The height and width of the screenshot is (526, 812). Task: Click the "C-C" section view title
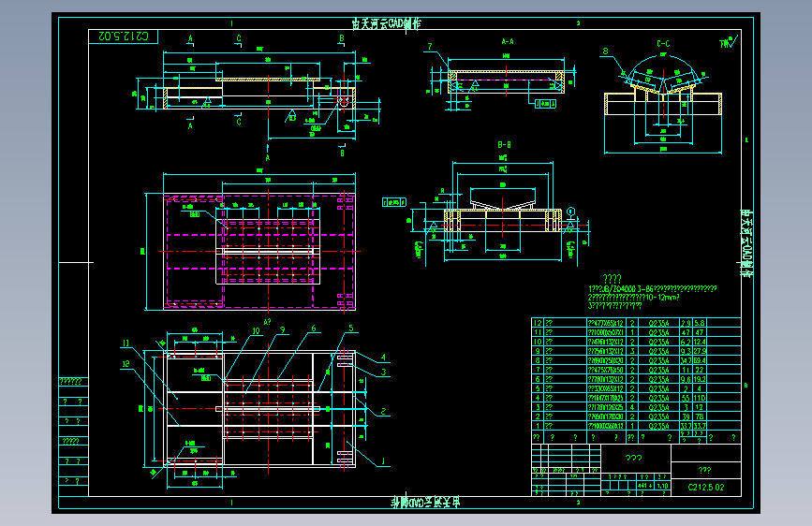coord(663,43)
